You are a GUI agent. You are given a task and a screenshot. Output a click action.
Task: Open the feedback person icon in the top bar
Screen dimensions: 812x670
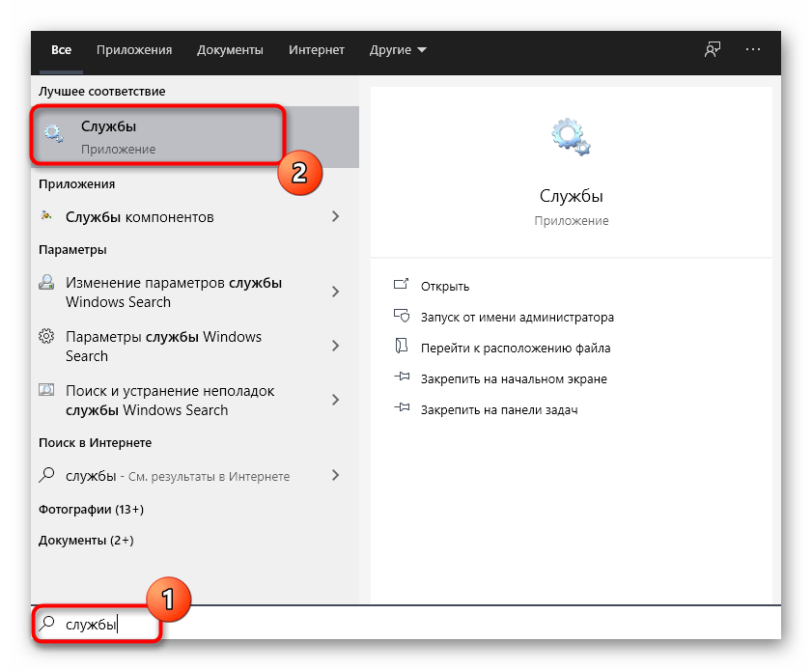712,48
